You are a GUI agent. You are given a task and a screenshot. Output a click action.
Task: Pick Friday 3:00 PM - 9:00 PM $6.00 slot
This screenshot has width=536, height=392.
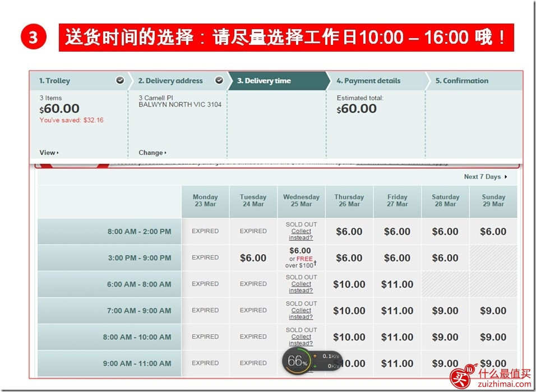(397, 258)
